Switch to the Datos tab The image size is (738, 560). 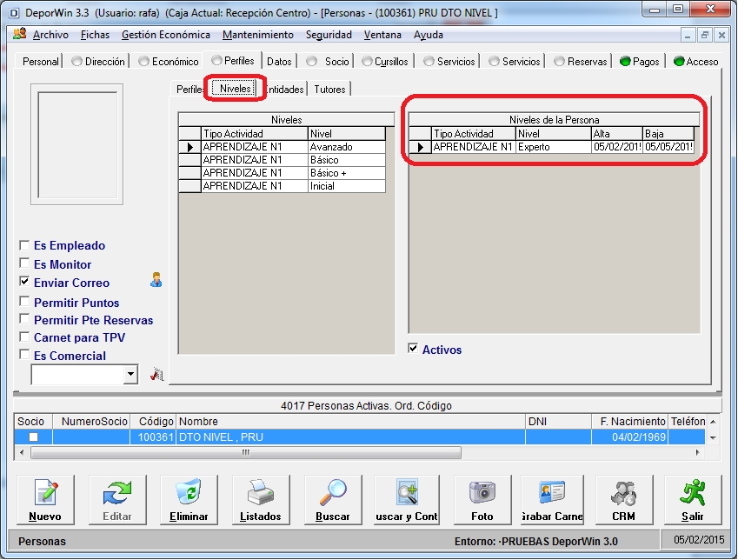point(279,61)
